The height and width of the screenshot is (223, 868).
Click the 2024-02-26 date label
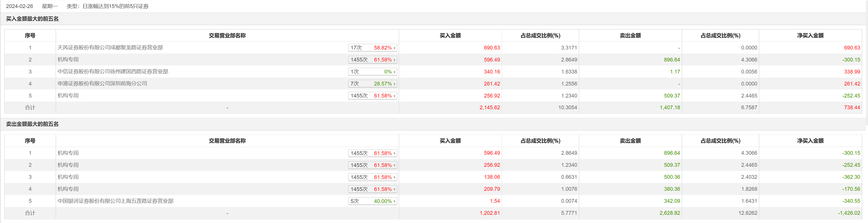tap(20, 6)
